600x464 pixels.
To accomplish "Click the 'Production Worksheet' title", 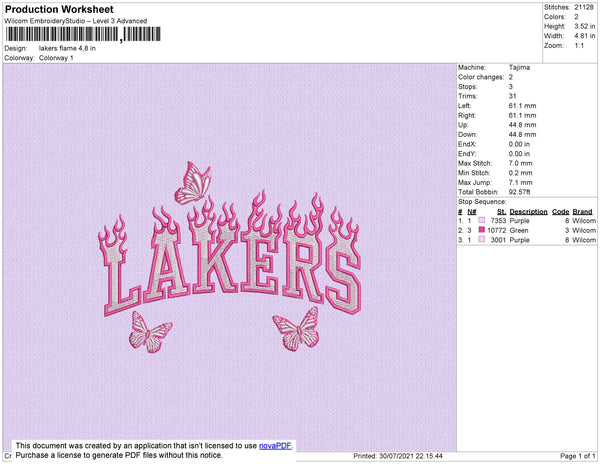I will coord(59,10).
